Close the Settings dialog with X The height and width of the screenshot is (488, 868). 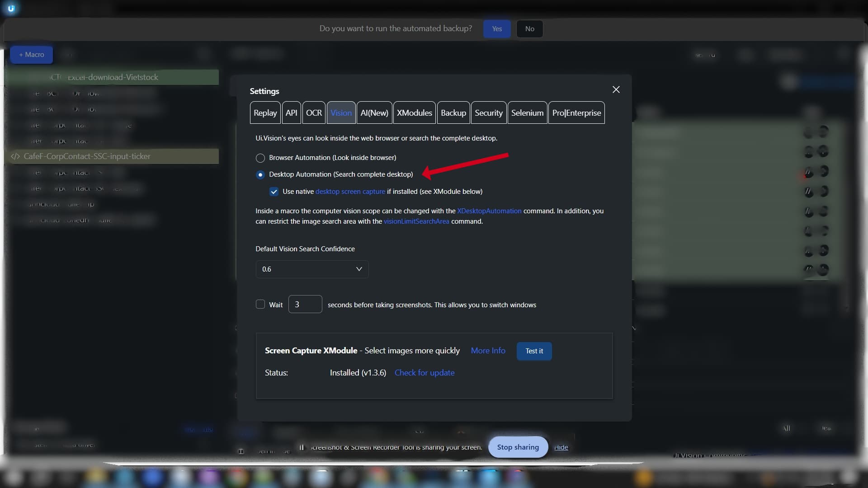[x=616, y=89]
